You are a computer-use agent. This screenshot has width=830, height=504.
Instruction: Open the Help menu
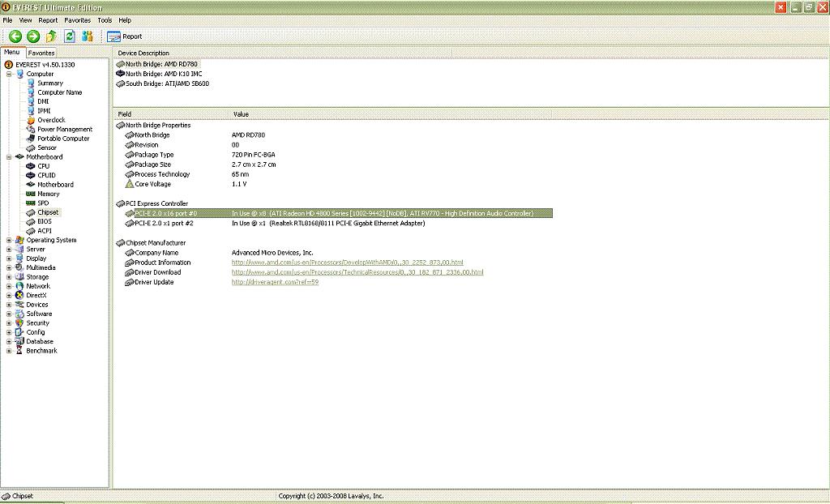(x=125, y=20)
